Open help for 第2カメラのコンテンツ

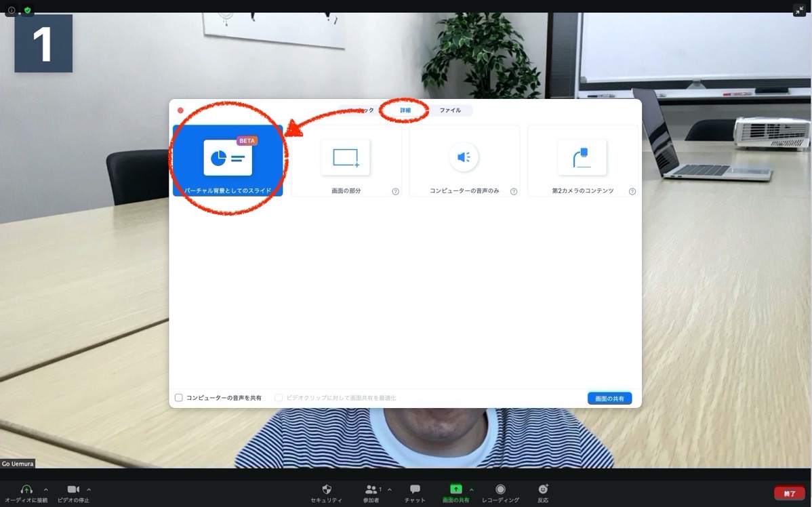click(x=632, y=192)
